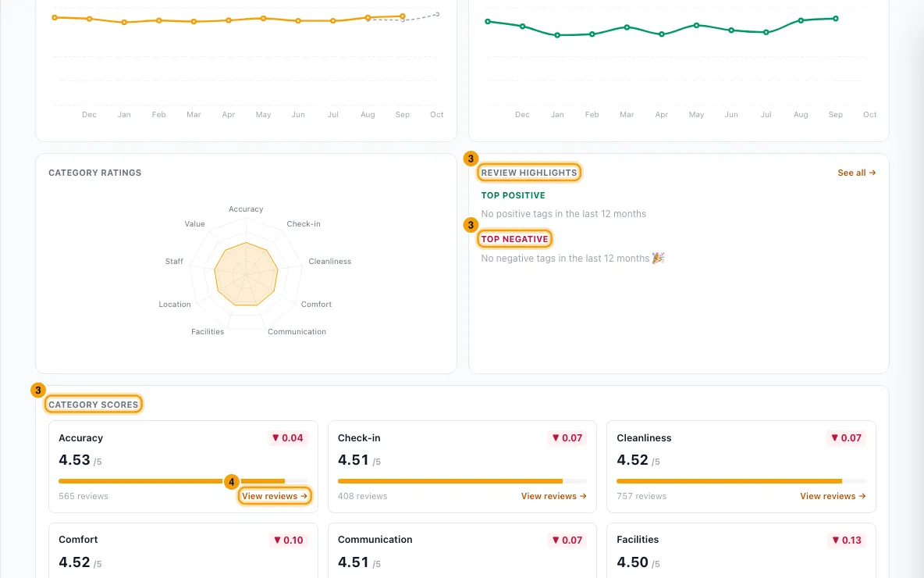Click the CATEGORY RATINGS heading
The width and height of the screenshot is (924, 578).
95,173
